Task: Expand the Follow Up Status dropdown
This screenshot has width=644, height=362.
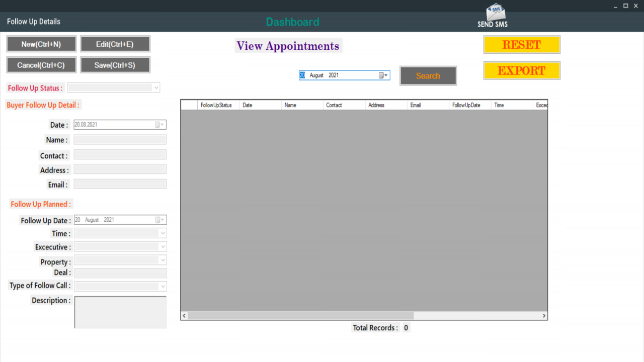Action: point(156,87)
